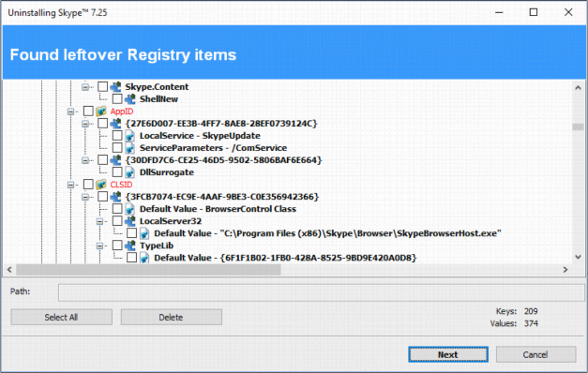Enable the ServiceParameters - /ComService checkbox
Image resolution: width=588 pixels, height=373 pixels.
point(117,148)
